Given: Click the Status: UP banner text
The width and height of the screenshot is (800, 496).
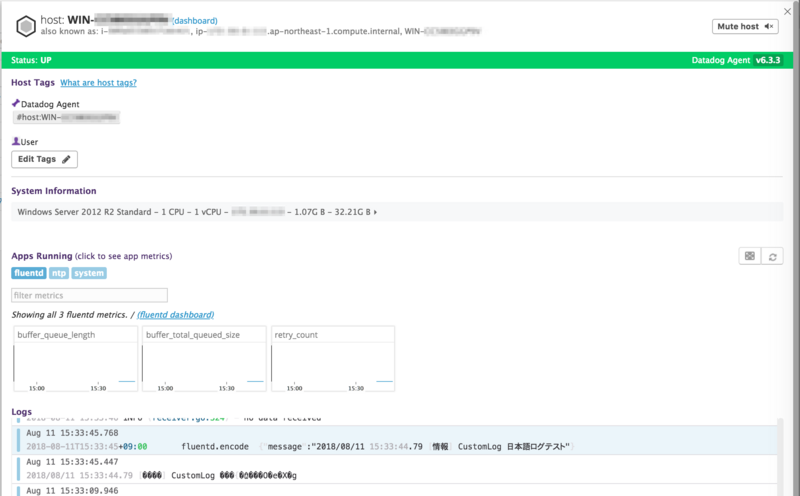Looking at the screenshot, I should (32, 60).
